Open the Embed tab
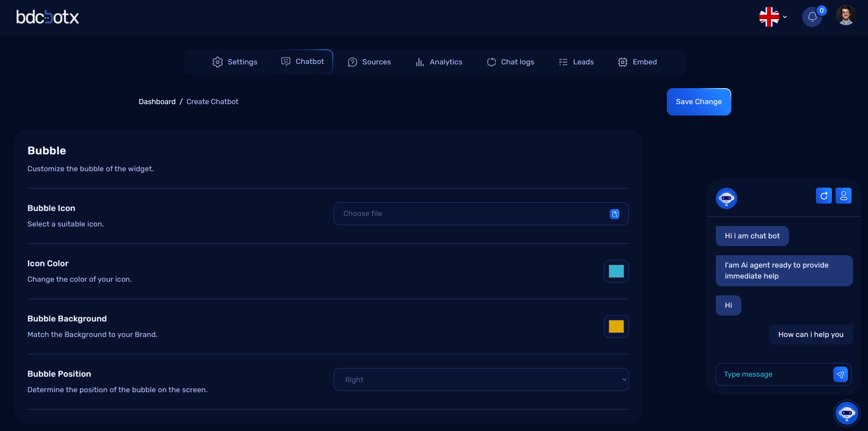The height and width of the screenshot is (431, 868). point(637,62)
